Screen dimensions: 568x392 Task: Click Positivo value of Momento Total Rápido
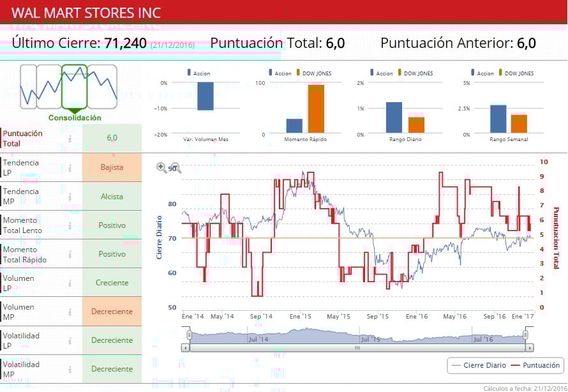[x=112, y=254]
